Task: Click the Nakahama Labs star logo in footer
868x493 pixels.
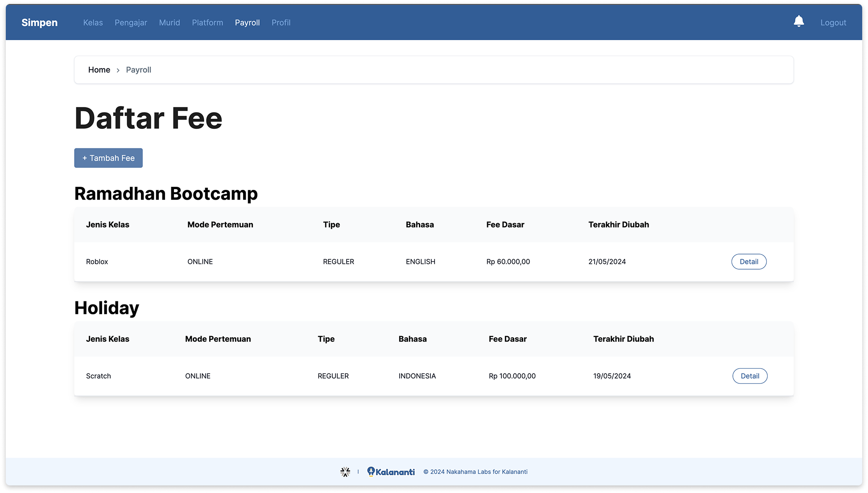Action: tap(345, 472)
